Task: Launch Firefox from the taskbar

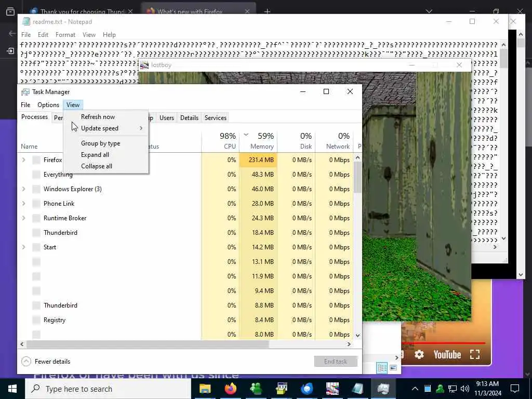Action: [x=230, y=389]
